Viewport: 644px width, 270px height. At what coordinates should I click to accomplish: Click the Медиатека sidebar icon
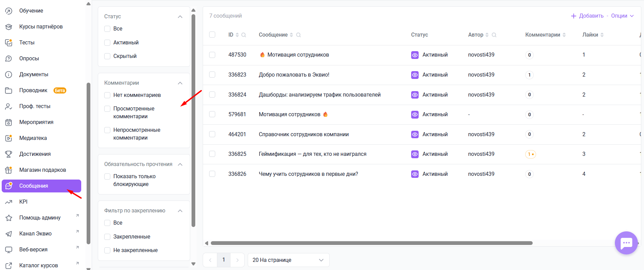pos(9,138)
